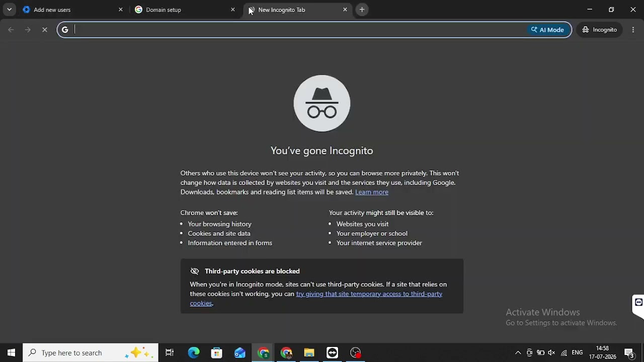644x362 pixels.
Task: Click the "Third-party cookies are blocked" title
Action: [252, 271]
